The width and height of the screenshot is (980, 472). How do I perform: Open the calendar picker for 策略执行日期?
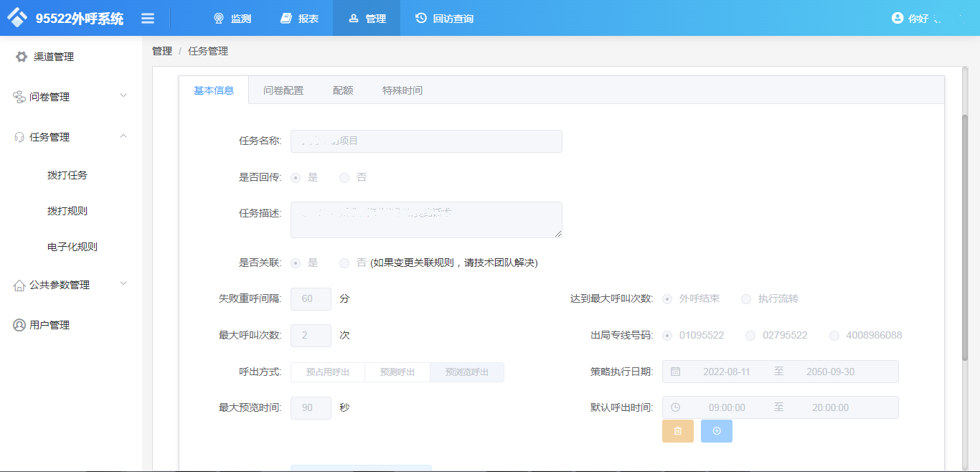click(x=673, y=371)
